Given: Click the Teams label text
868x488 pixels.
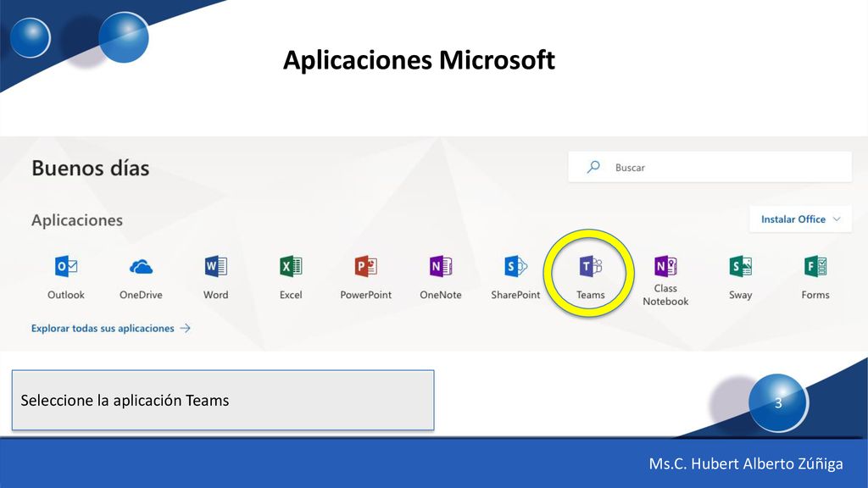Looking at the screenshot, I should [590, 295].
